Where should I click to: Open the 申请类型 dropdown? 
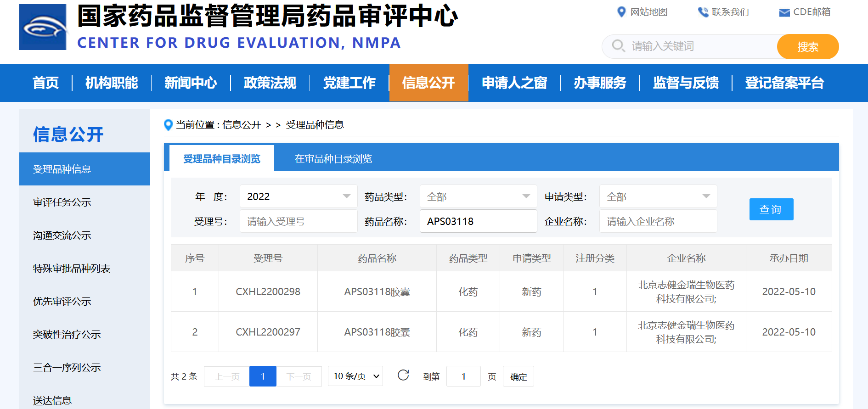coord(658,196)
